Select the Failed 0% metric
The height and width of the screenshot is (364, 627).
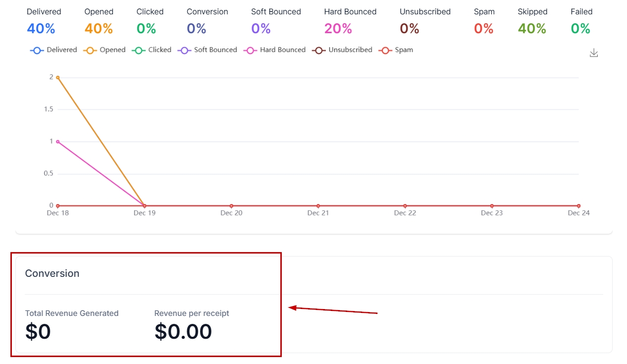click(x=580, y=29)
